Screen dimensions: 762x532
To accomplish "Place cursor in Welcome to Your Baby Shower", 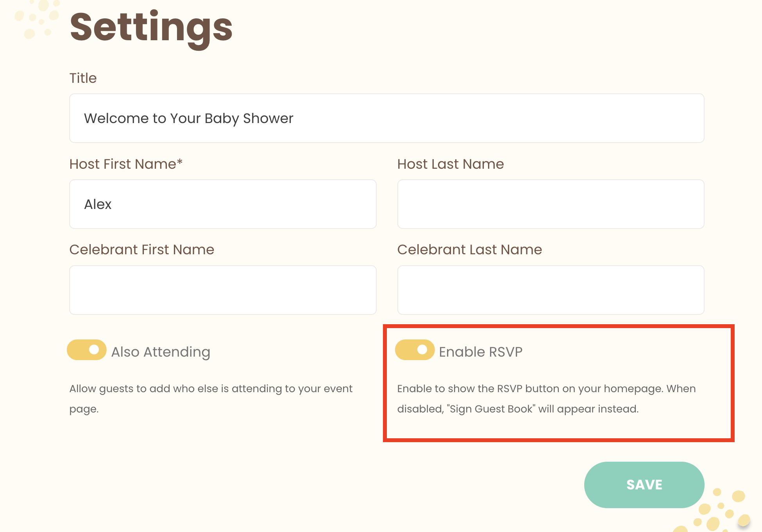I will (x=386, y=118).
